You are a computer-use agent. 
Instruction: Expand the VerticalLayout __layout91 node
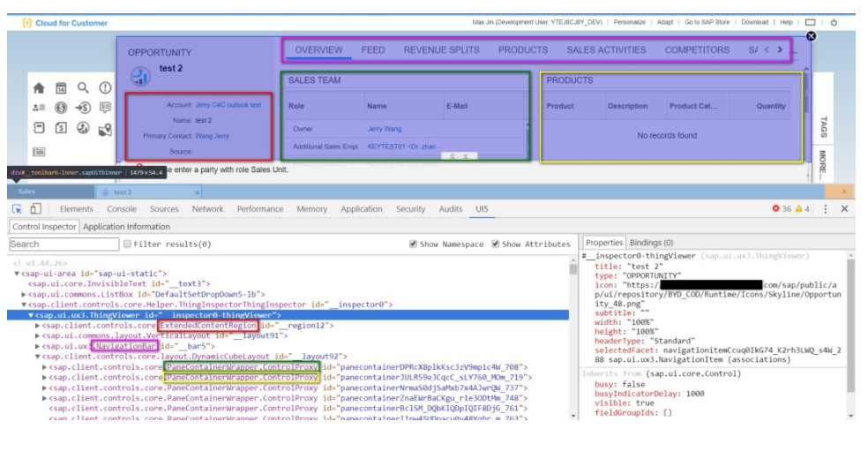point(38,335)
